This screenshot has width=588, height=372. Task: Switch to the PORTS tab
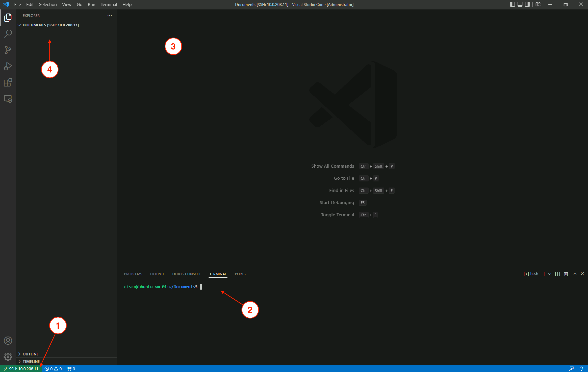pyautogui.click(x=240, y=274)
